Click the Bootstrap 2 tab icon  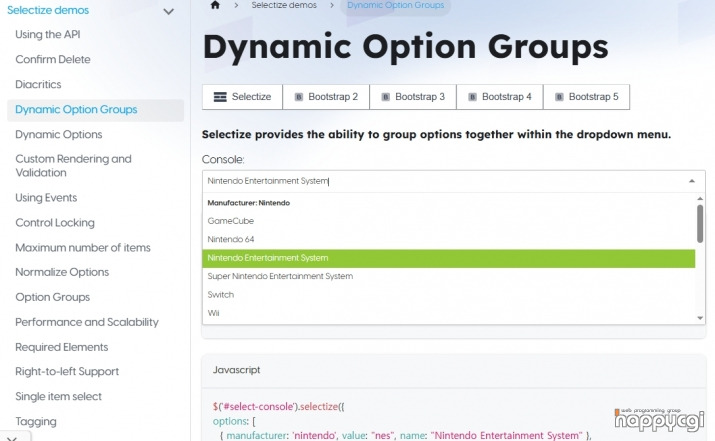pos(298,97)
